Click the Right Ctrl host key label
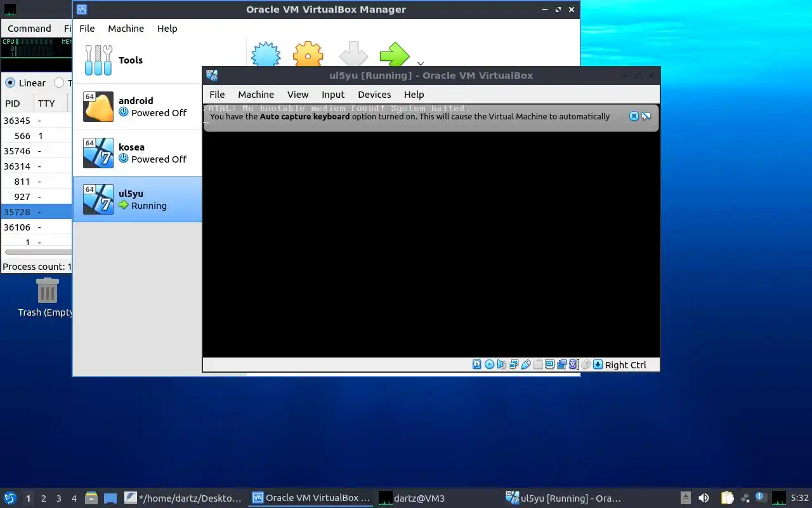This screenshot has width=812, height=508. (x=625, y=364)
